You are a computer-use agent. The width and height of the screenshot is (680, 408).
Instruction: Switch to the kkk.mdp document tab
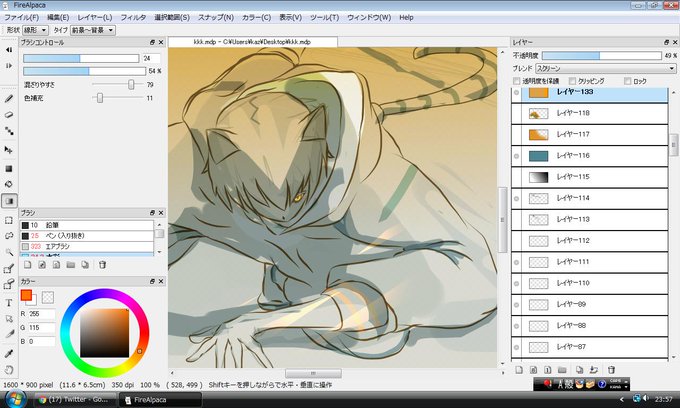click(x=252, y=42)
